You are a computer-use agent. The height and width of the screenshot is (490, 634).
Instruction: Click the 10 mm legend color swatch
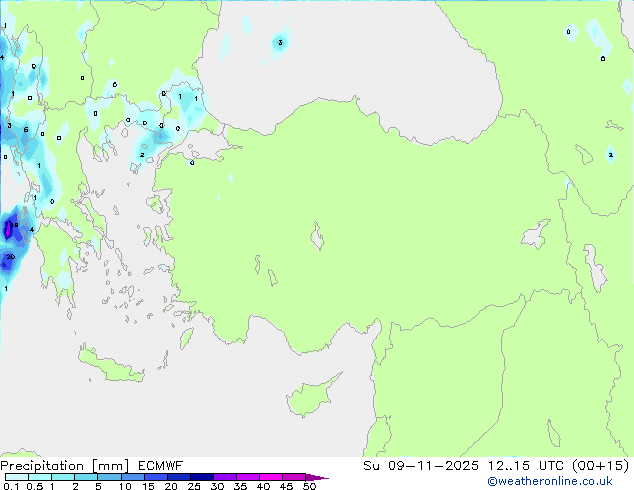[x=132, y=477]
